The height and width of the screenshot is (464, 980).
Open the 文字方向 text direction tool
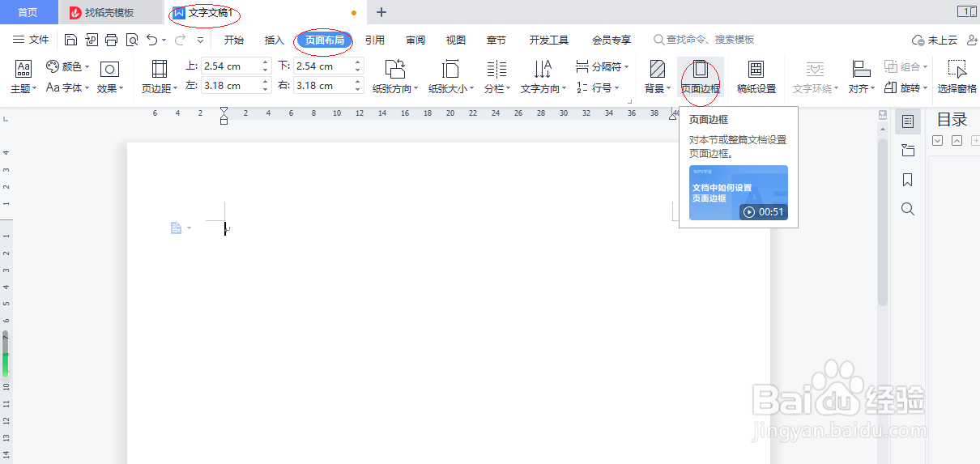543,78
